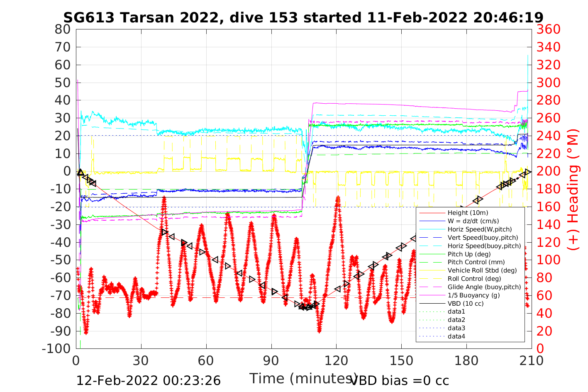Click red heading tick label "300"
Image resolution: width=588 pixels, height=392 pixels.
coord(549,83)
